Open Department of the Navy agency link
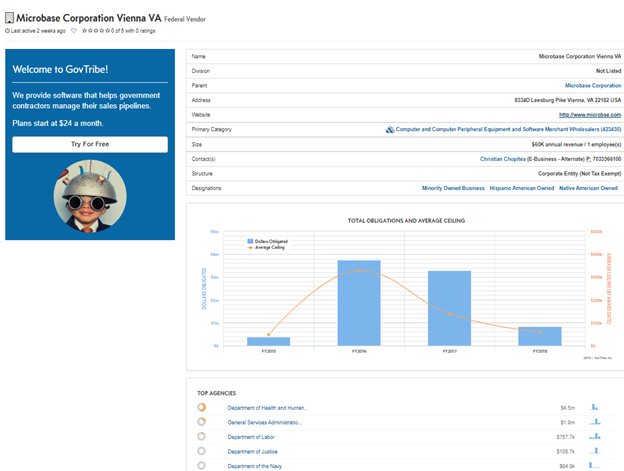Screen dimensions: 624x471 tap(255, 466)
